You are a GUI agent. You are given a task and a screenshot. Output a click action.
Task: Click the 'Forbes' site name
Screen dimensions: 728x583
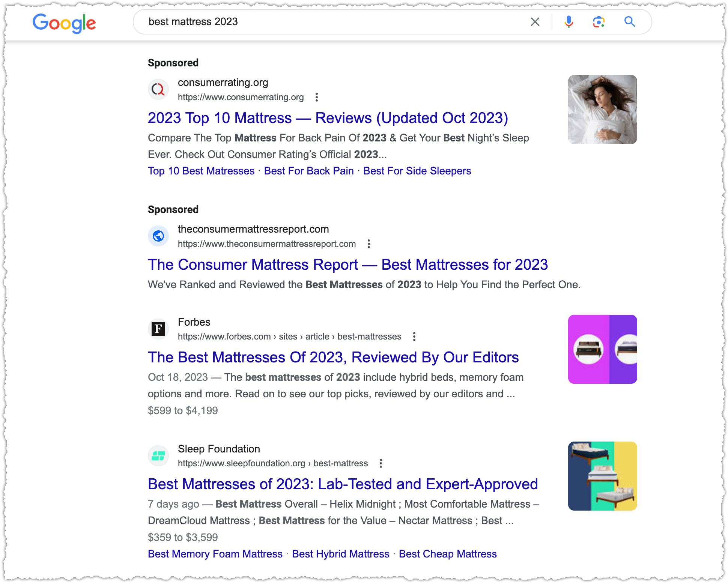click(194, 322)
